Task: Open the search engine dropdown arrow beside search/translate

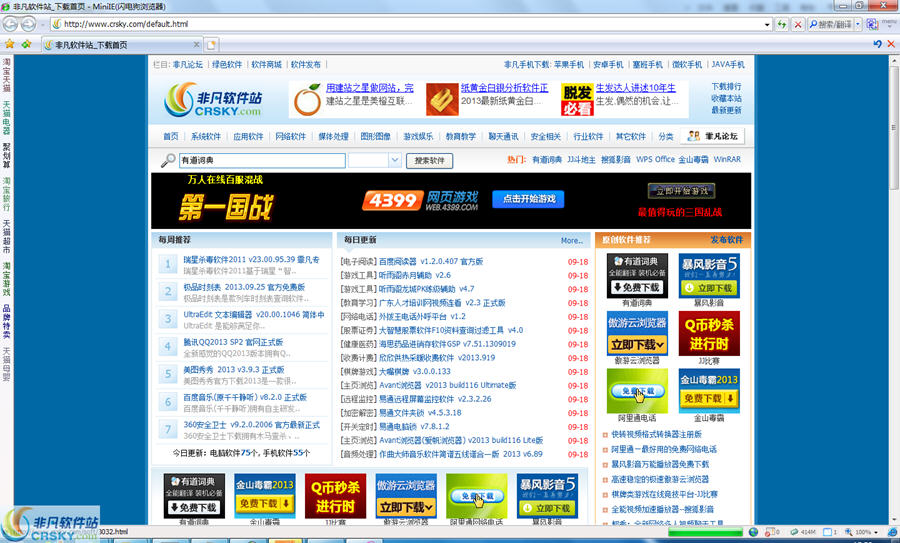Action: tap(858, 24)
